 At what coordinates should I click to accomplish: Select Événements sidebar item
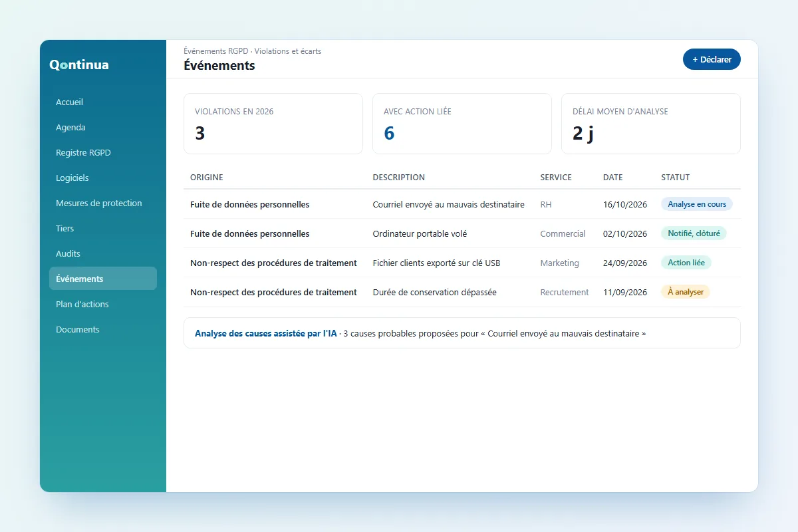click(103, 279)
